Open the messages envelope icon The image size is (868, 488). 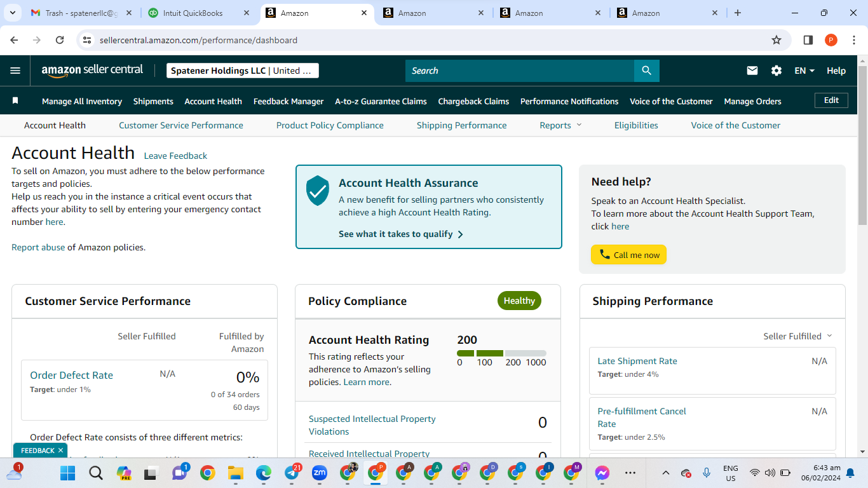pos(752,71)
